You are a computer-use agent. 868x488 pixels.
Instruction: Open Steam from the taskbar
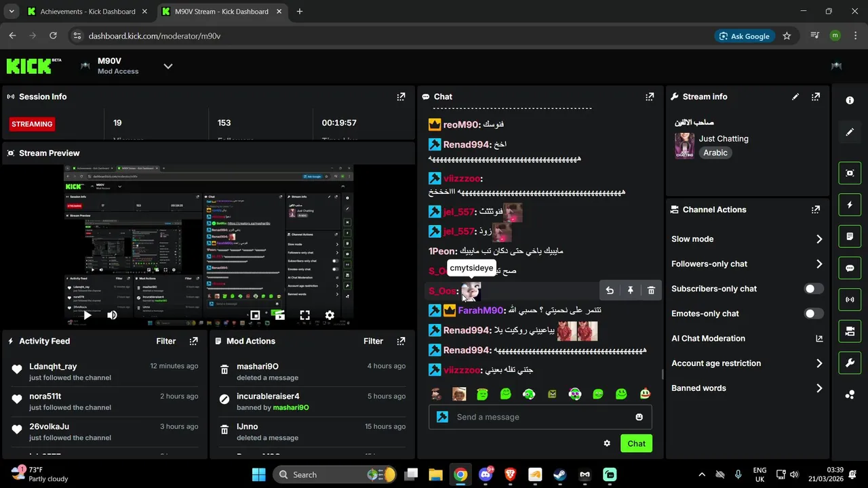point(560,474)
